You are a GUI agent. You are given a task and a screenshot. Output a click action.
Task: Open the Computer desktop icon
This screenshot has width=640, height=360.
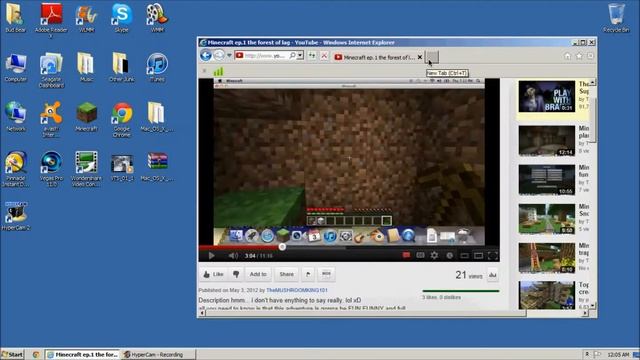pos(16,67)
